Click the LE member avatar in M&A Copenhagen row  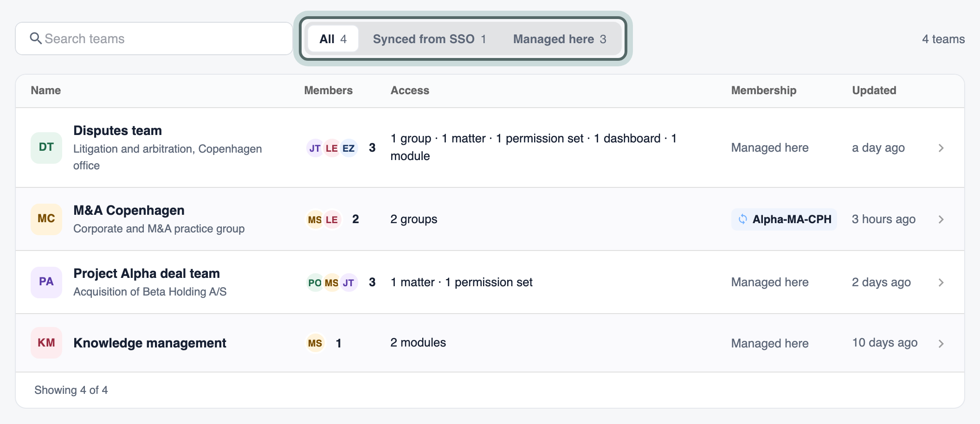(x=332, y=219)
